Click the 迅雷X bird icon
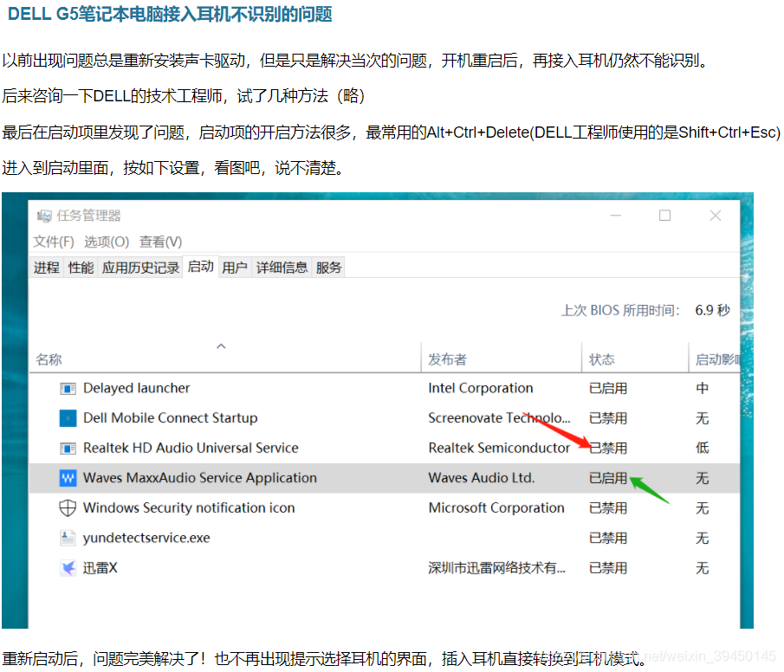The image size is (784, 672). (x=68, y=568)
